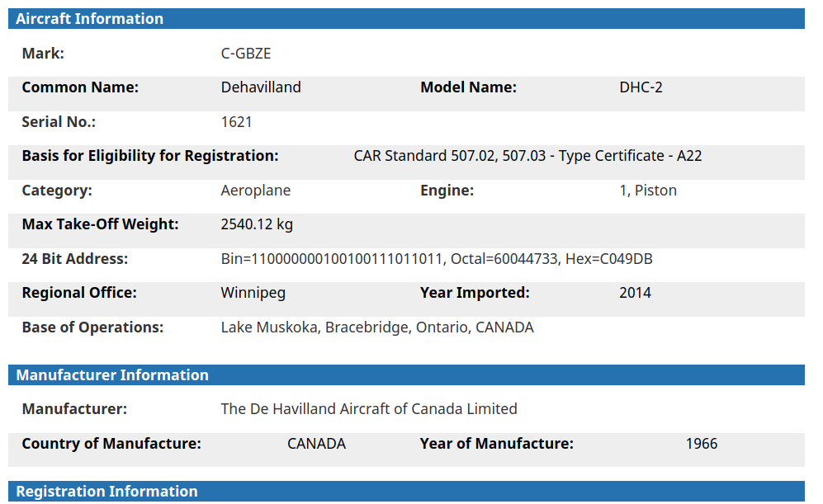Click the 24 Bit Address binary value
Image resolution: width=823 pixels, height=504 pixels.
click(333, 259)
